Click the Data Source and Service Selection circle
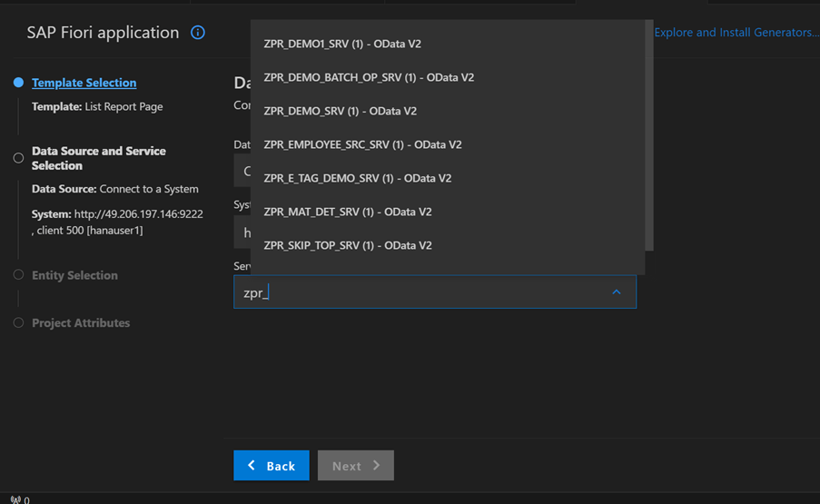Screen dimensions: 820x504 tap(18, 158)
